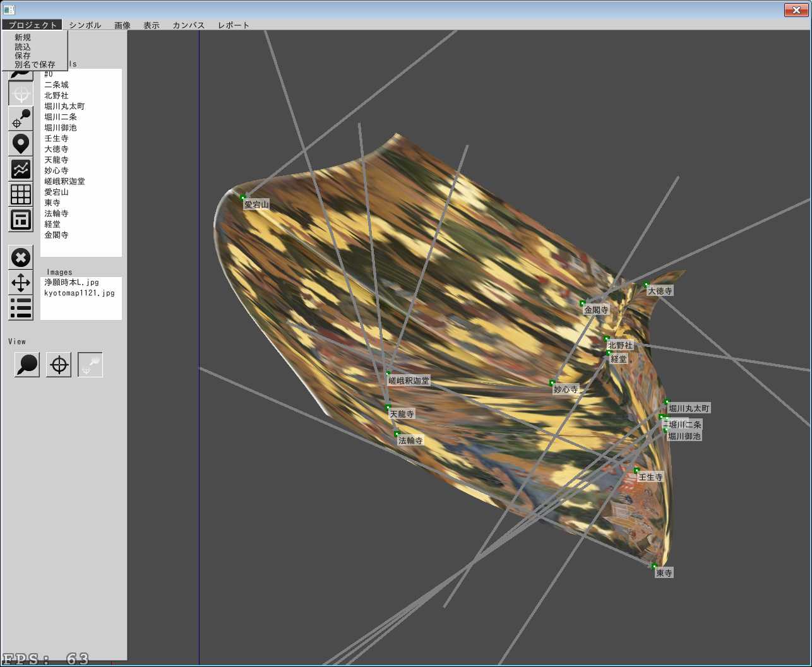Click the 大徳寺 marker label on canvas
Image resolution: width=812 pixels, height=667 pixels.
point(660,291)
